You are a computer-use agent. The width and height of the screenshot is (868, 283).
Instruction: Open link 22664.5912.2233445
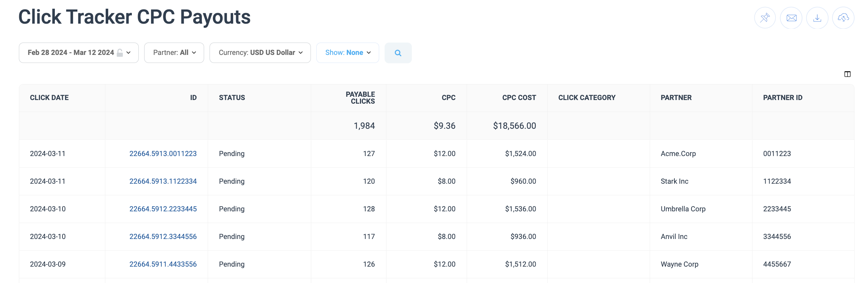pyautogui.click(x=163, y=209)
